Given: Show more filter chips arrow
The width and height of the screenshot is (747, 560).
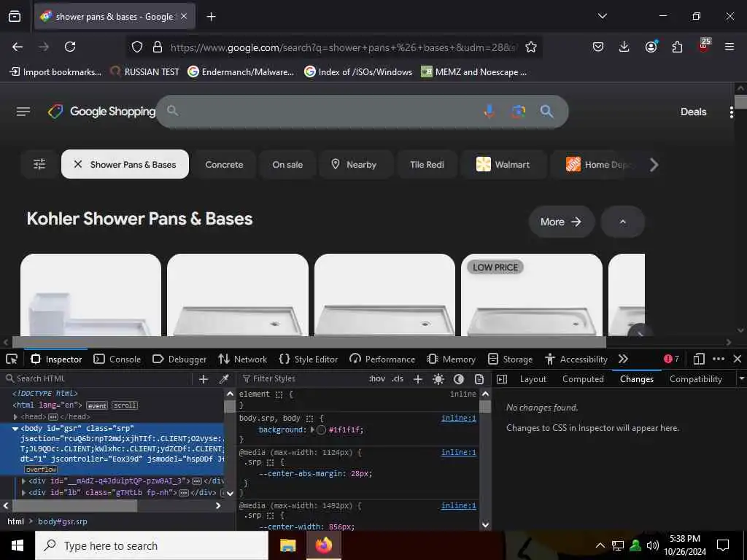Looking at the screenshot, I should click(x=654, y=165).
